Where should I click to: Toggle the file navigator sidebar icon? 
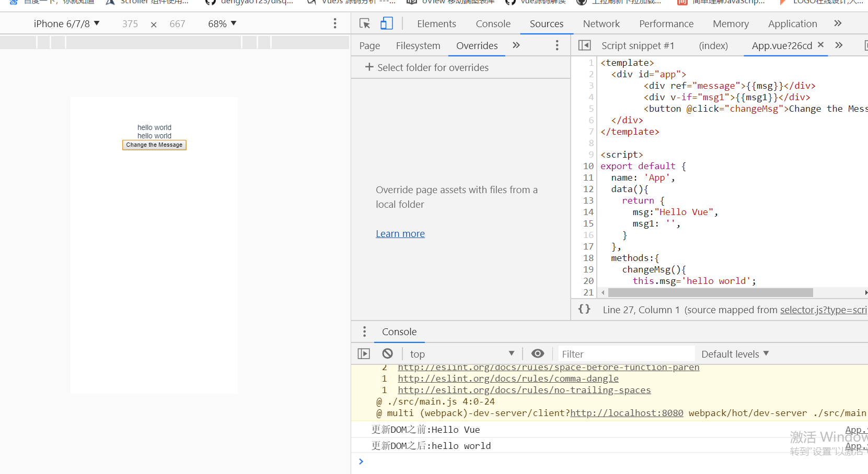click(x=585, y=45)
